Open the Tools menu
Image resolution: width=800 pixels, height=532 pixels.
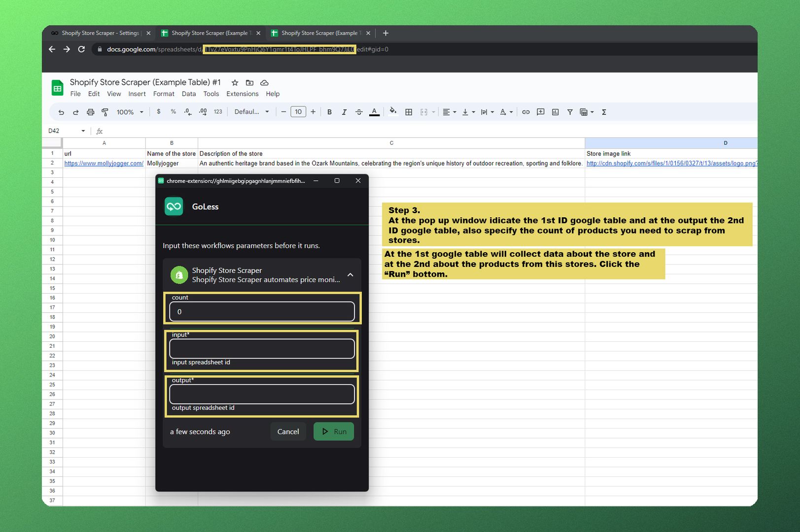pos(211,94)
